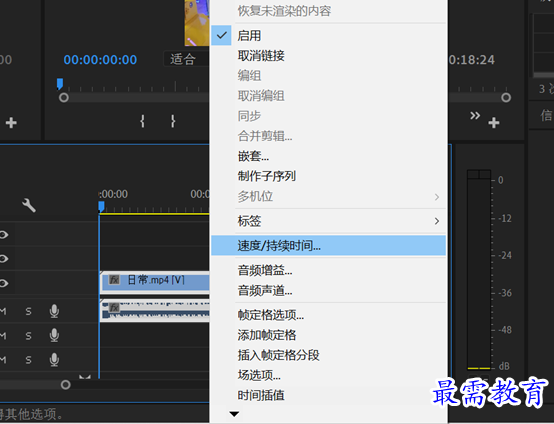Click the 0:18:24 duration timecode
Screen dimensions: 554x424
pyautogui.click(x=472, y=60)
